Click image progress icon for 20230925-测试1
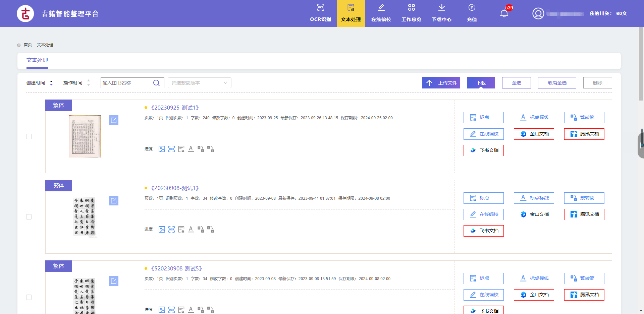The width and height of the screenshot is (644, 314). tap(162, 149)
